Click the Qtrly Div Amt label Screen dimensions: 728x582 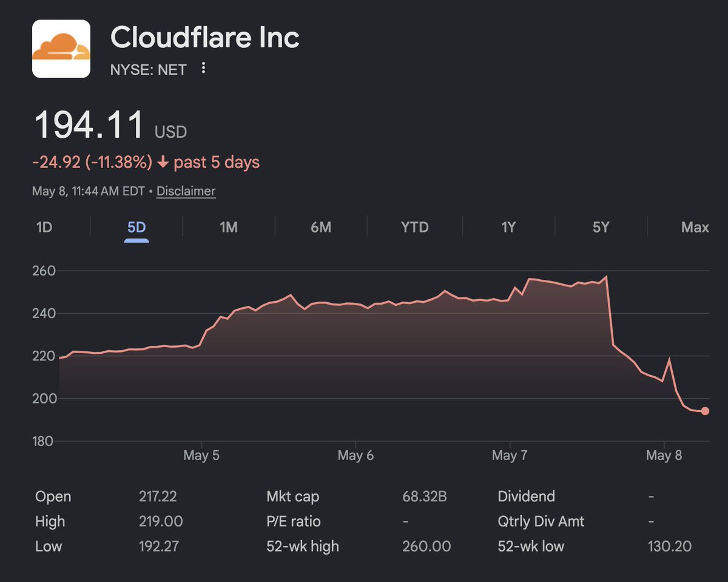click(x=541, y=521)
